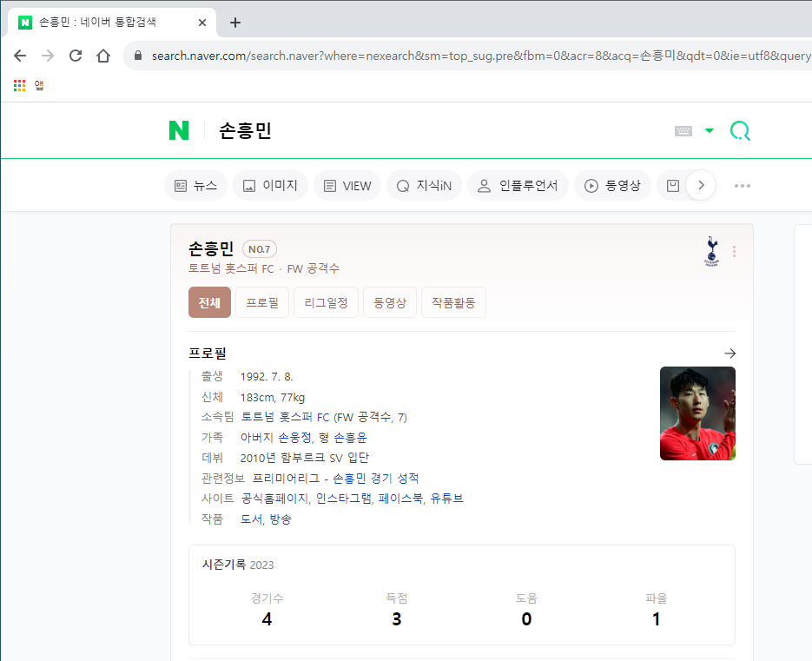This screenshot has height=661, width=812.
Task: Click the birth date 1992. 7. 8.
Action: [x=267, y=377]
